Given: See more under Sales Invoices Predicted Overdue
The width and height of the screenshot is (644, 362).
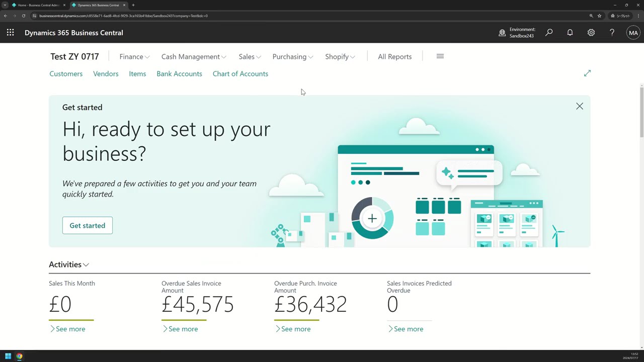Looking at the screenshot, I should click(406, 329).
